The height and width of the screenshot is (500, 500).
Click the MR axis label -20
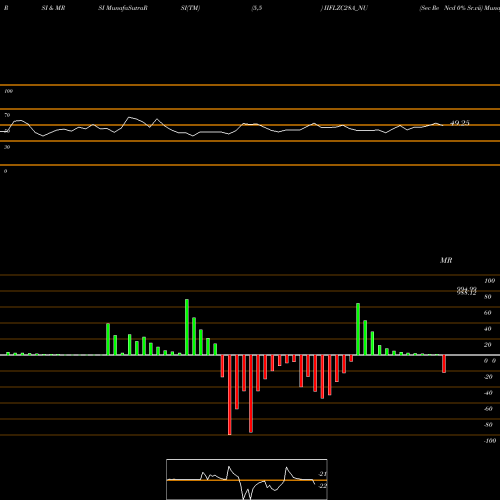coord(488,377)
